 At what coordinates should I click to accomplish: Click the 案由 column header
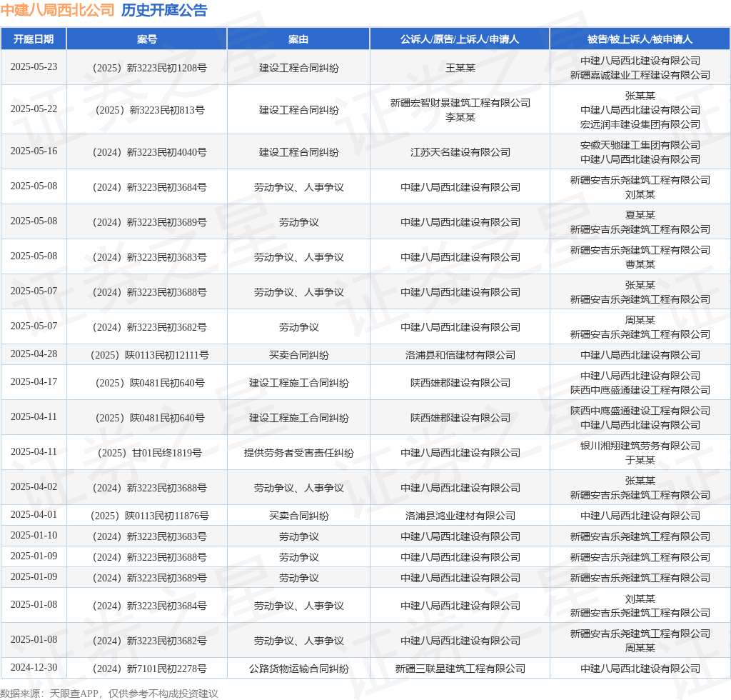[x=298, y=39]
